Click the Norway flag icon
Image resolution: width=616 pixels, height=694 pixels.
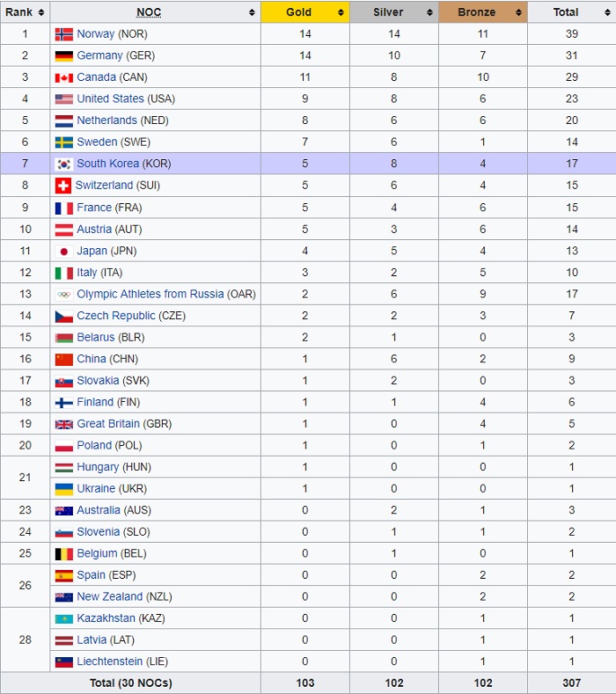tap(63, 34)
